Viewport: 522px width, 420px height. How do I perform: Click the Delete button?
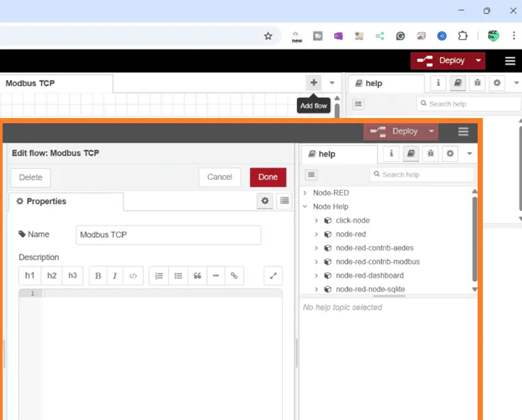pyautogui.click(x=31, y=177)
